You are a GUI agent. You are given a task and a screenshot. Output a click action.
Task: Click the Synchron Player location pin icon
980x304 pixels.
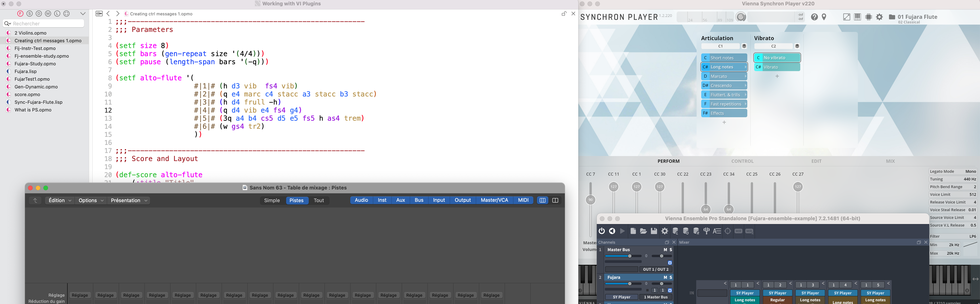pos(824,17)
